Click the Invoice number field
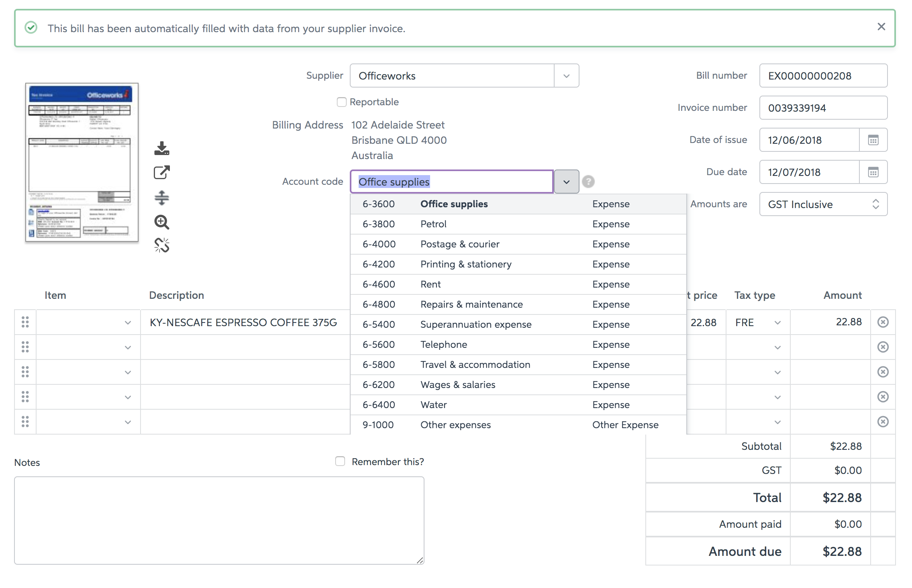The height and width of the screenshot is (588, 912). coord(823,108)
